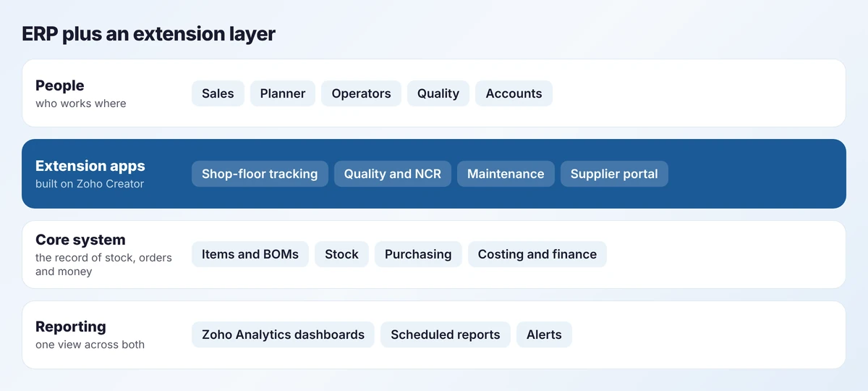Select the Purchasing chip
This screenshot has height=391, width=868.
pyautogui.click(x=418, y=254)
